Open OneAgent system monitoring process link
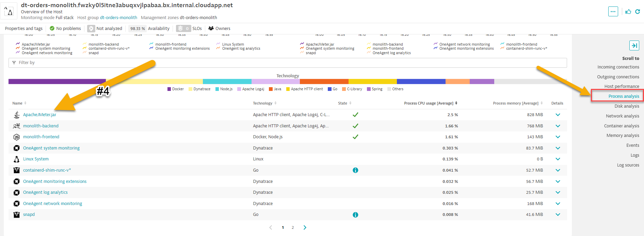The image size is (644, 236). click(x=51, y=148)
